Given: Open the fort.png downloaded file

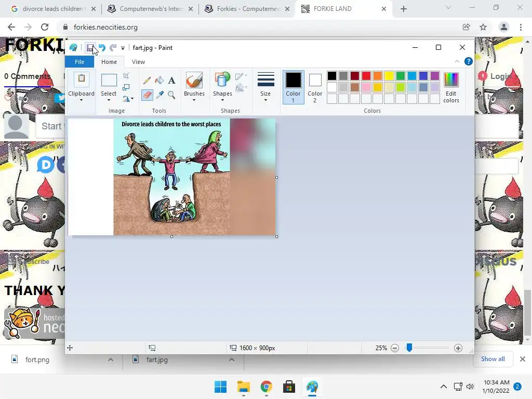Looking at the screenshot, I should pos(37,360).
